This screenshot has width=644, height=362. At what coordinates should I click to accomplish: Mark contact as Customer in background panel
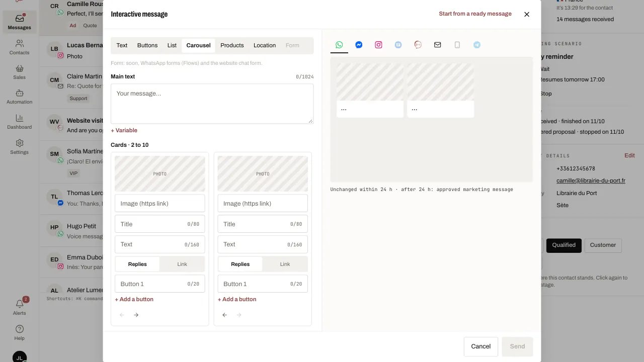603,245
